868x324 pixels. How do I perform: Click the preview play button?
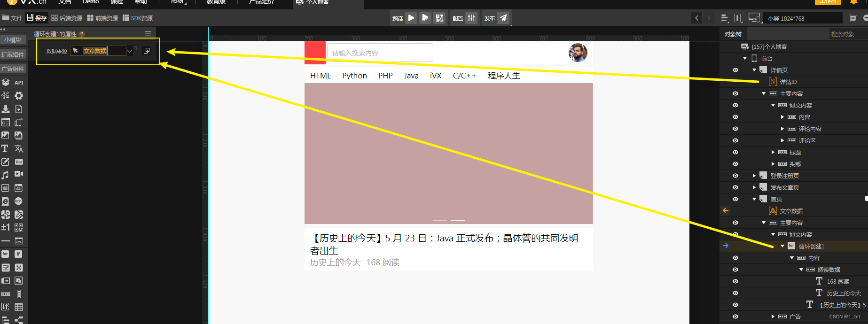click(x=411, y=18)
